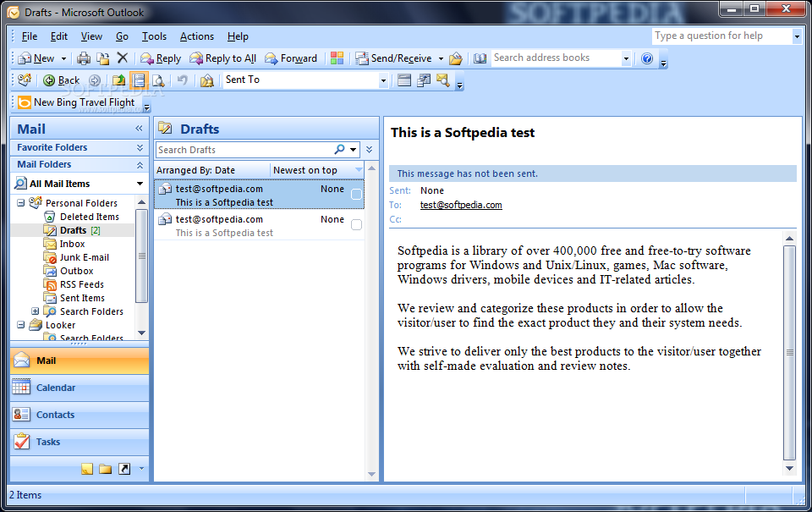Click the envelope search Find icon
This screenshot has height=512, width=812.
click(443, 80)
